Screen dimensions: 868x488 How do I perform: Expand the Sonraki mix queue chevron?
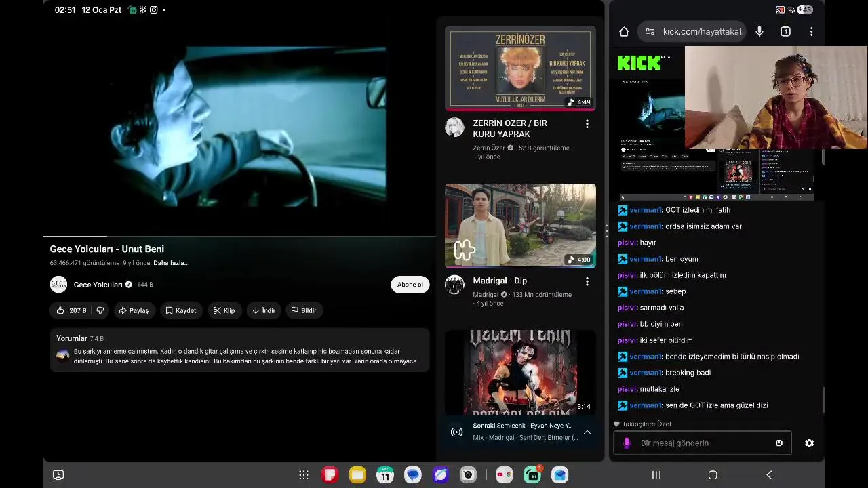[587, 432]
